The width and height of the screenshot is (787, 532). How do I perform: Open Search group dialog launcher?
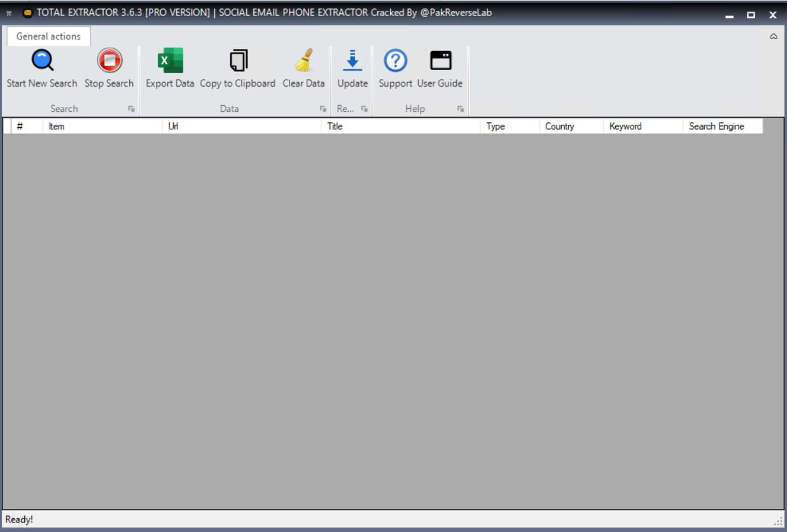pos(132,109)
